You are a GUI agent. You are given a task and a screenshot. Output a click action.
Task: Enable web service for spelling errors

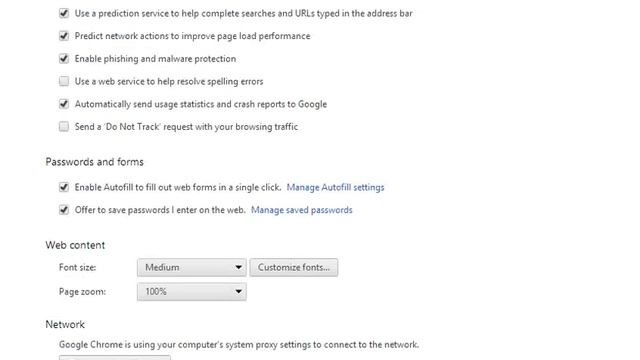click(x=64, y=81)
